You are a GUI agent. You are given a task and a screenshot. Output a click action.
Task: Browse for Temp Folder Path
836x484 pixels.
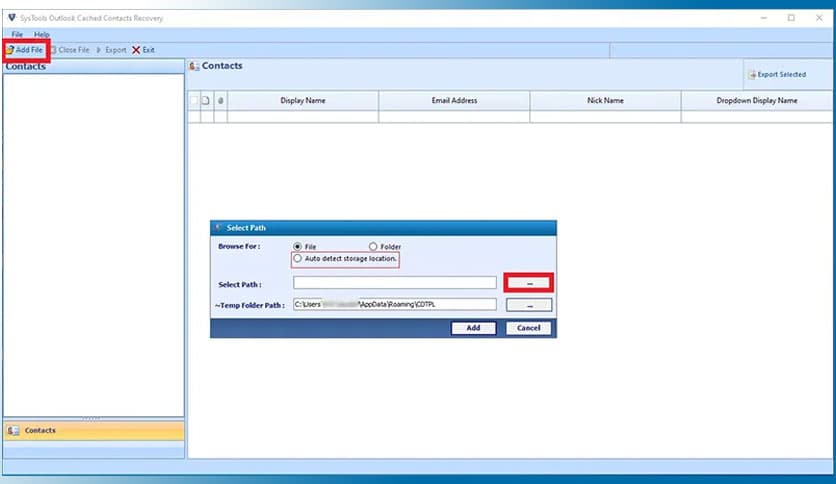[x=529, y=305]
